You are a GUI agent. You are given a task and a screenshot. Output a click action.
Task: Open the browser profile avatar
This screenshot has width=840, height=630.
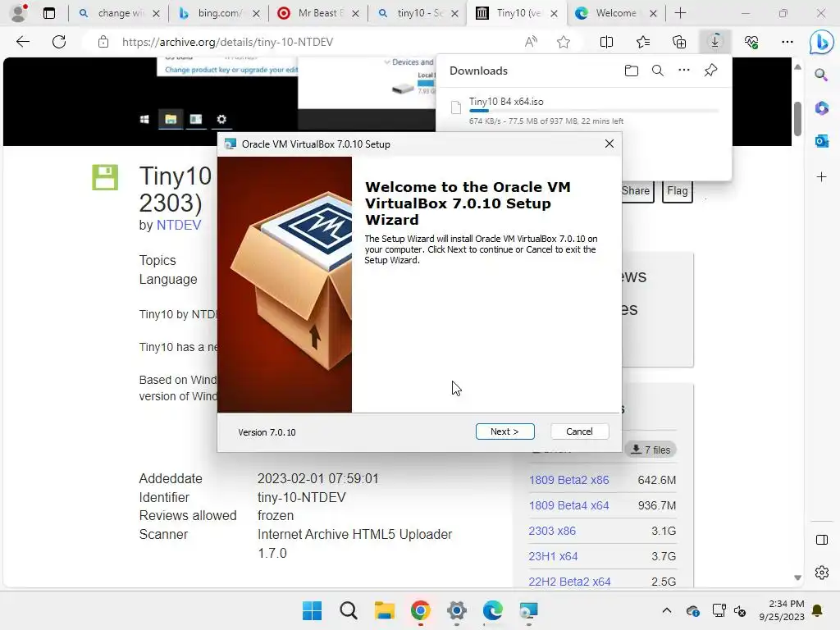(x=19, y=13)
